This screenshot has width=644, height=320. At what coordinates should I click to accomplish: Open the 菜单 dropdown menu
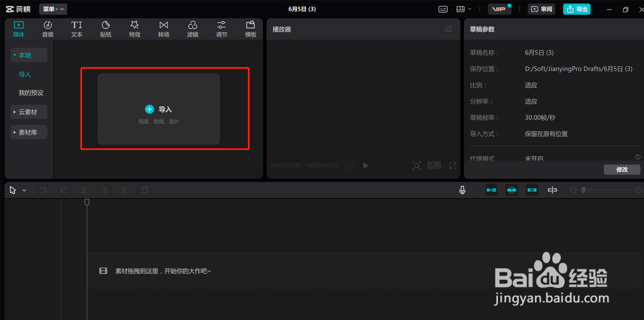click(53, 9)
